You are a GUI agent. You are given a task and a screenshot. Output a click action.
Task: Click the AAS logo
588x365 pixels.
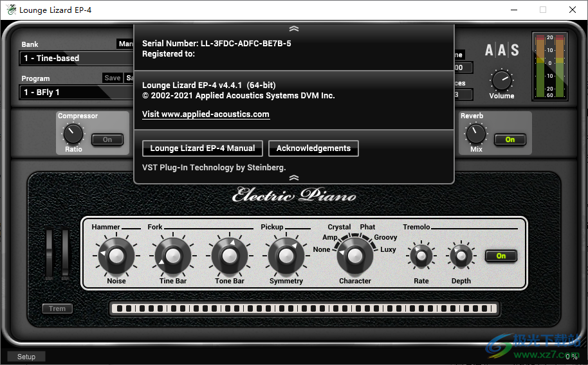[502, 51]
